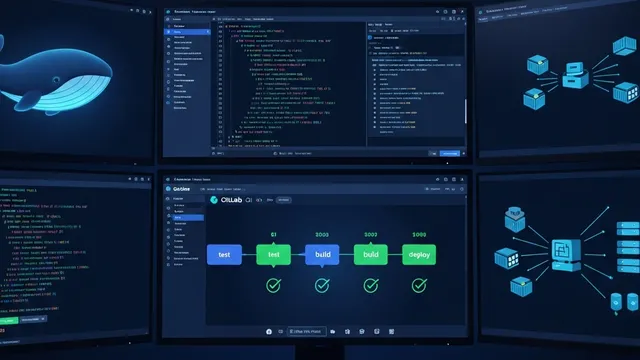Viewport: 640px width, 360px height.
Task: Click the checkmark below the green 'build' stage
Action: pyautogui.click(x=371, y=285)
